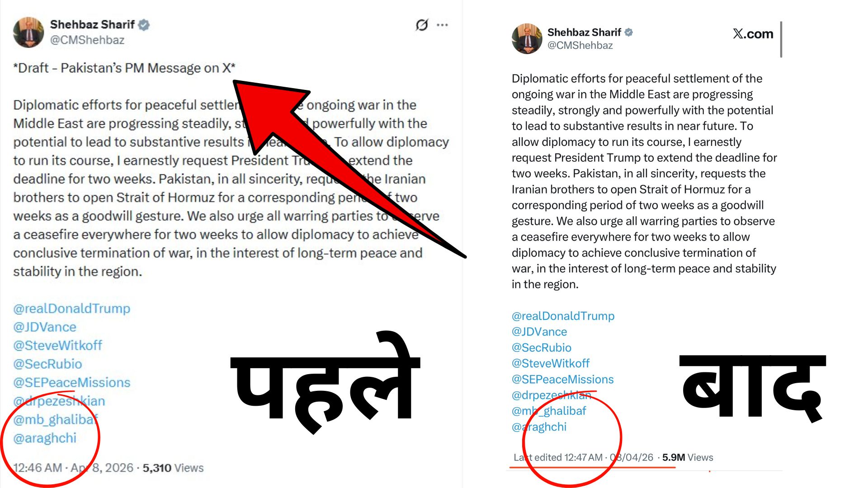Click the verified badge on right post name
868x488 pixels.
(x=629, y=33)
